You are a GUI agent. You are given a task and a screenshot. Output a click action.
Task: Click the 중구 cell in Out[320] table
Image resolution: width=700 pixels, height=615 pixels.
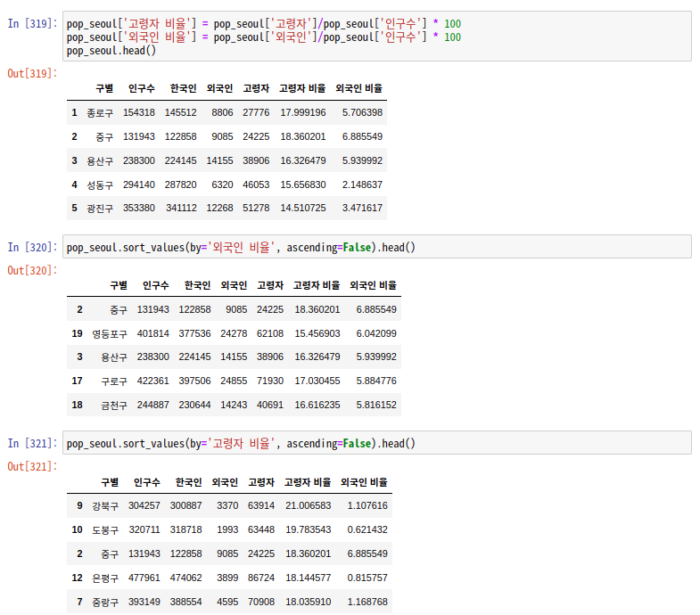(x=119, y=310)
